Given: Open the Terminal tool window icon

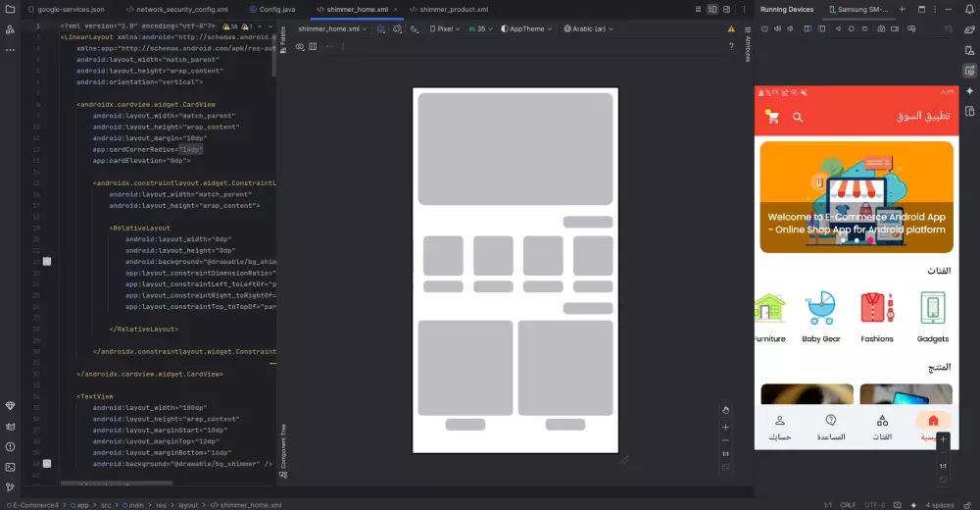Looking at the screenshot, I should [x=10, y=467].
